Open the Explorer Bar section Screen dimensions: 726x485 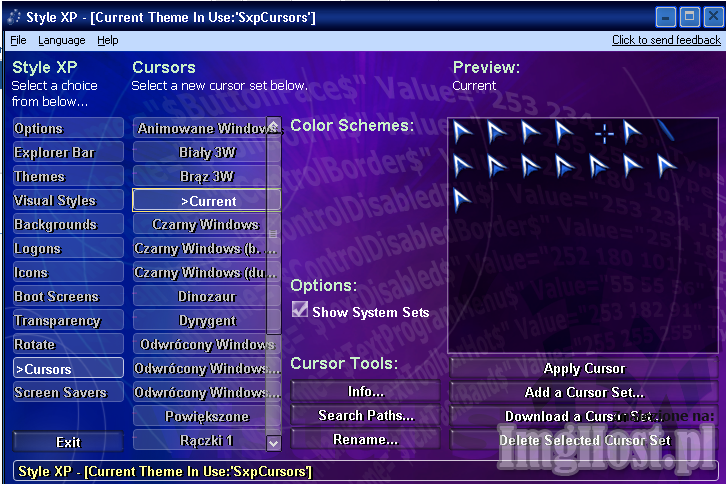pyautogui.click(x=69, y=152)
